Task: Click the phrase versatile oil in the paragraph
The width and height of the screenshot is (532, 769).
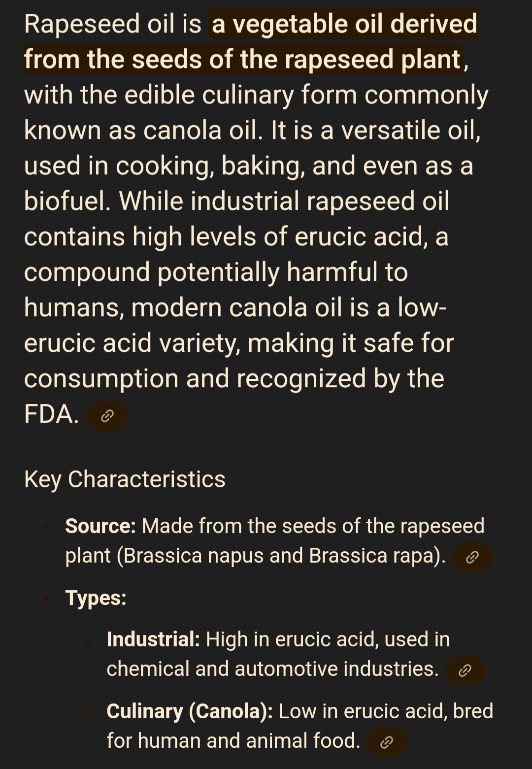Action: click(410, 130)
